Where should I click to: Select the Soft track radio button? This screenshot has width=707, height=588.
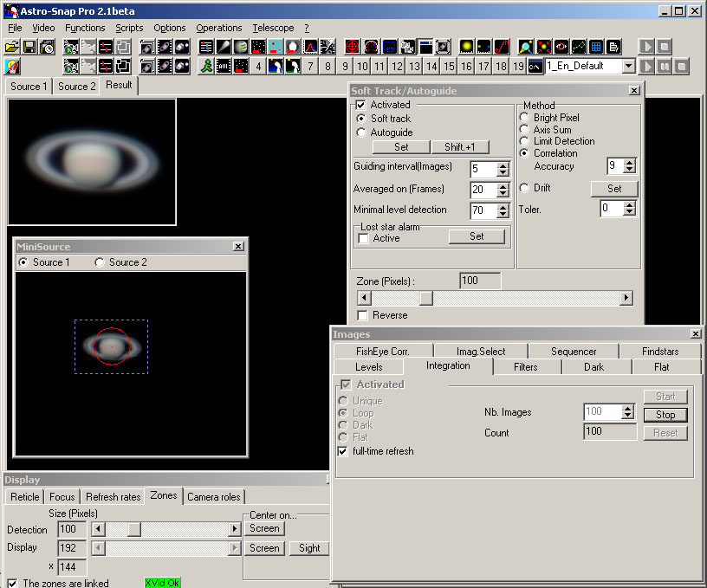click(360, 119)
